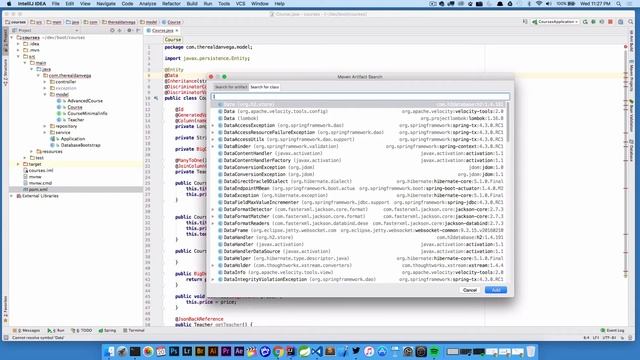The width and height of the screenshot is (640, 360).
Task: Click the Chrome icon in the Dock
Action: [278, 351]
